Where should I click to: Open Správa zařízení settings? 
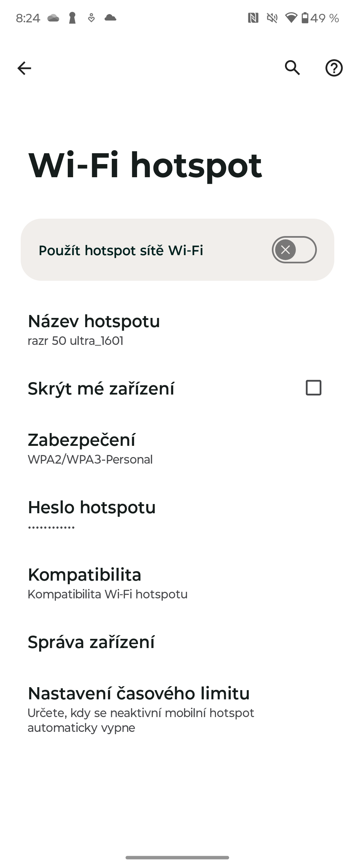pos(91,642)
